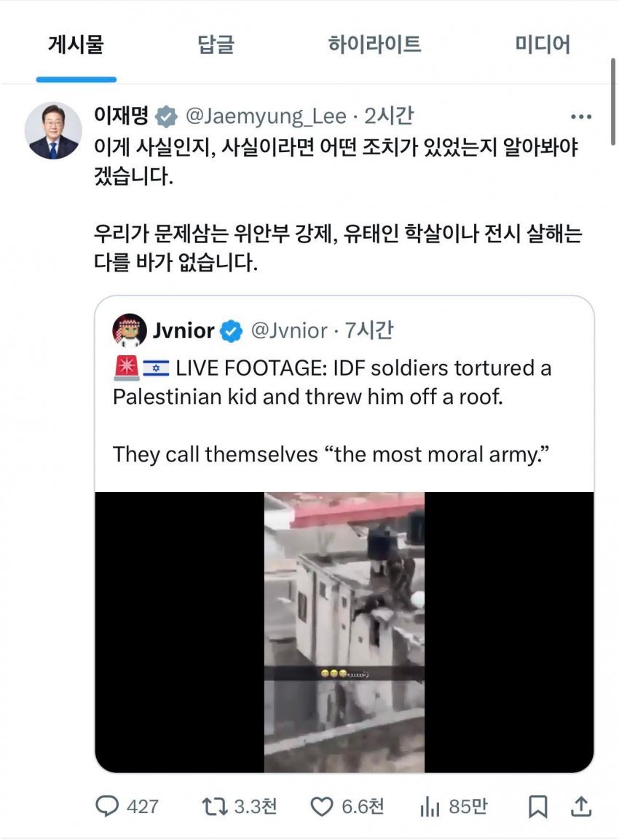Select the 게시물 tab
This screenshot has height=840, width=619.
(x=76, y=45)
